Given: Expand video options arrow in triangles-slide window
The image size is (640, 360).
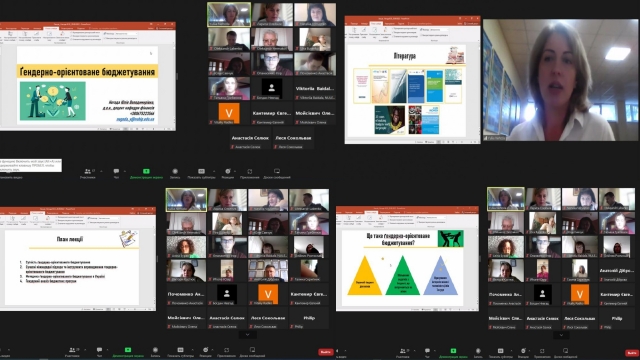Looking at the screenshot, I should (345, 351).
